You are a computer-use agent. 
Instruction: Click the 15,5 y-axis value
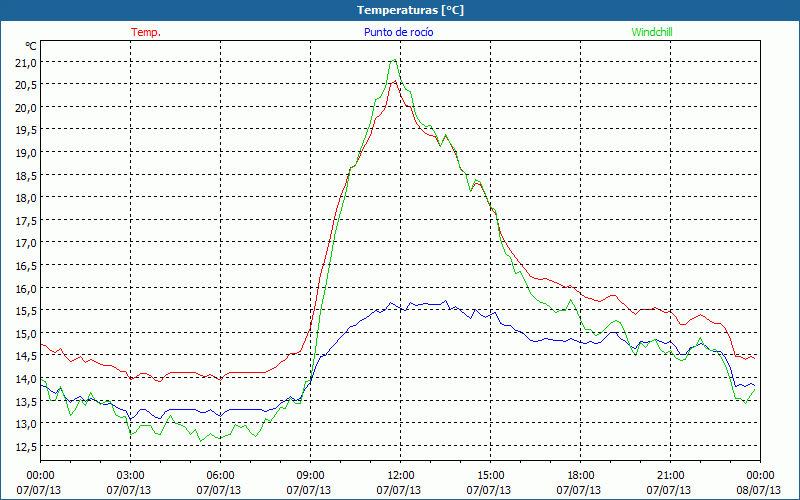pos(26,311)
